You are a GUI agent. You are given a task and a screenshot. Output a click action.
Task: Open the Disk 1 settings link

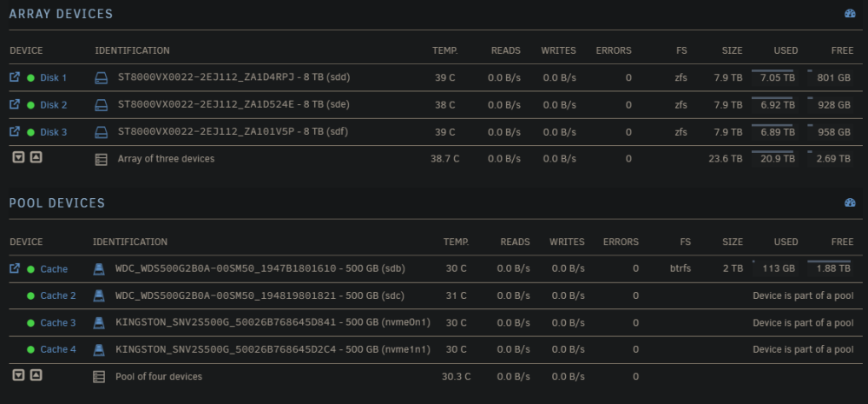(53, 77)
